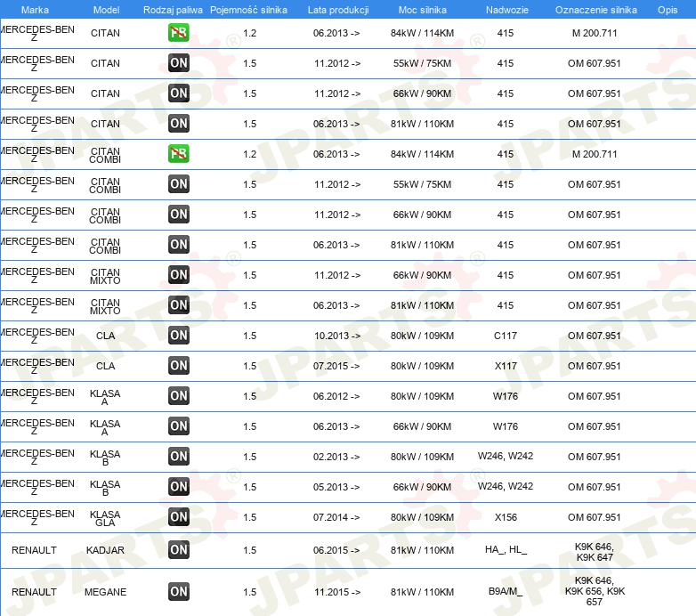Select the RENAULT cell in the MEGANE row

(x=34, y=592)
